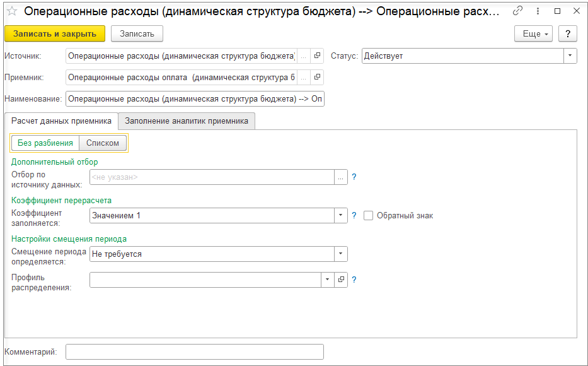Image resolution: width=588 pixels, height=366 pixels.
Task: Add this form to favorites with the star
Action: [x=12, y=12]
